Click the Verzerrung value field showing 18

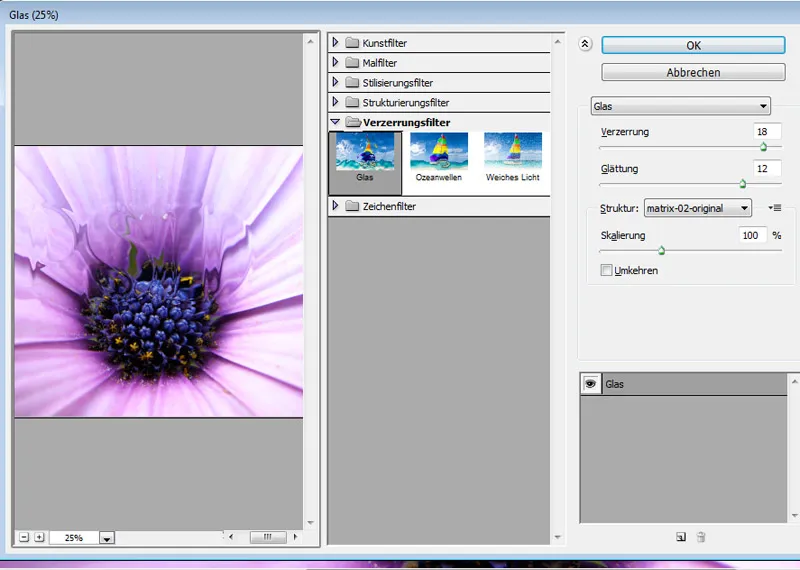[767, 132]
